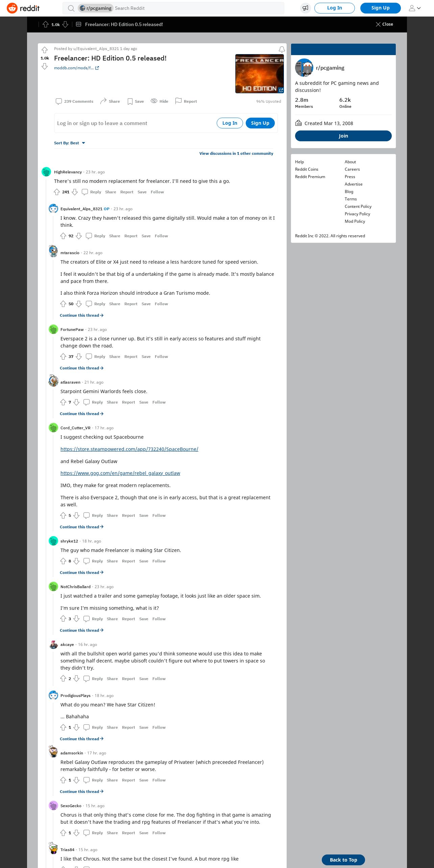Upvote HighRelevancy's comment
434x868 pixels.
(57, 192)
